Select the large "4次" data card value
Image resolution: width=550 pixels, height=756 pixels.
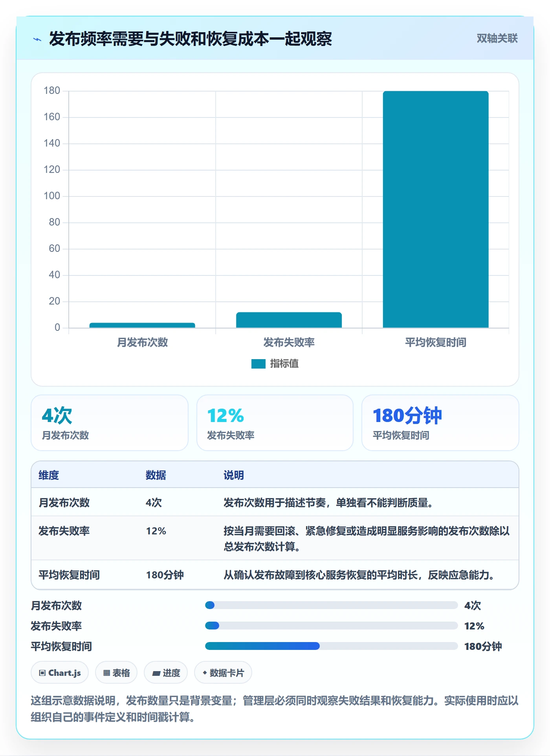(x=57, y=415)
